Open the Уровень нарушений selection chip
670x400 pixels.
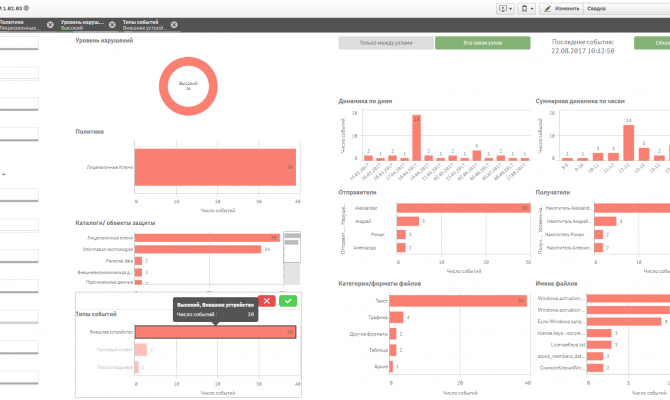82,25
